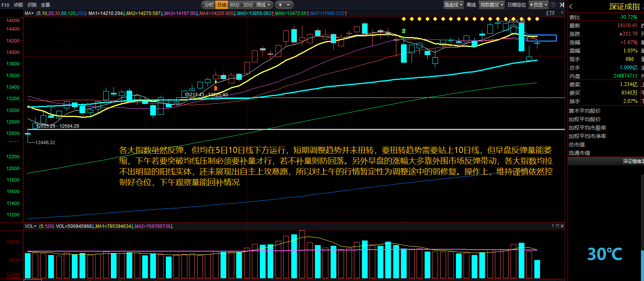Image resolution: width=644 pixels, height=281 pixels.
Task: Open the F10 company info menu
Action: click(5, 5)
